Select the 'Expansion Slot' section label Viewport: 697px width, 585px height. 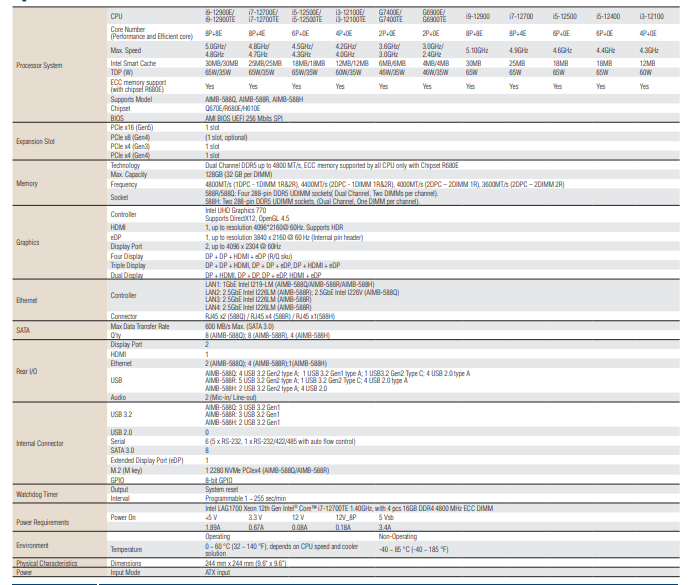coord(36,141)
